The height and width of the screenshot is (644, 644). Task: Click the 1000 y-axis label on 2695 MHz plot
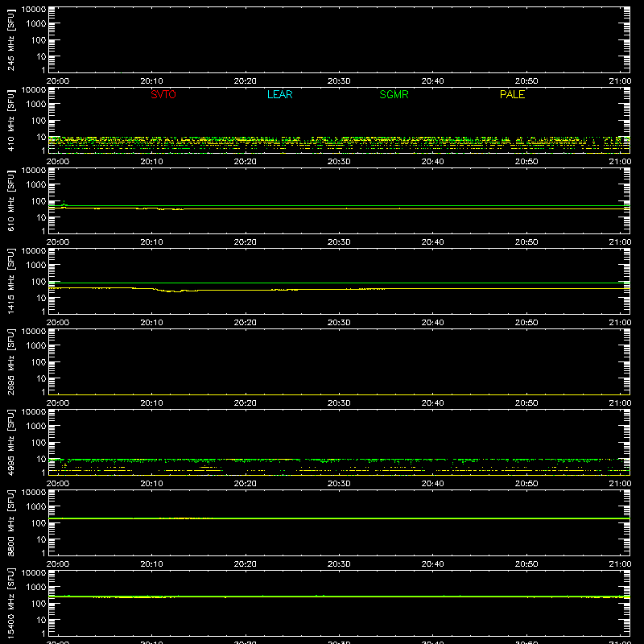(x=36, y=346)
